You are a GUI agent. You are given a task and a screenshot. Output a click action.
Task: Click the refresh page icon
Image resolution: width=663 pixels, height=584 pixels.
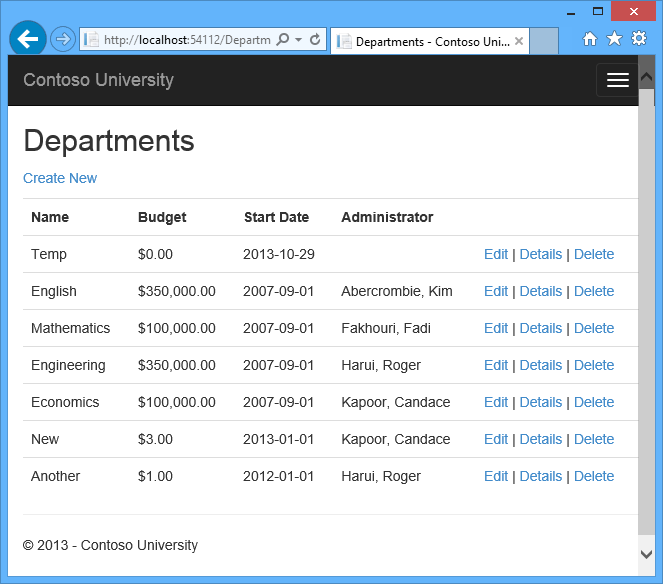315,40
